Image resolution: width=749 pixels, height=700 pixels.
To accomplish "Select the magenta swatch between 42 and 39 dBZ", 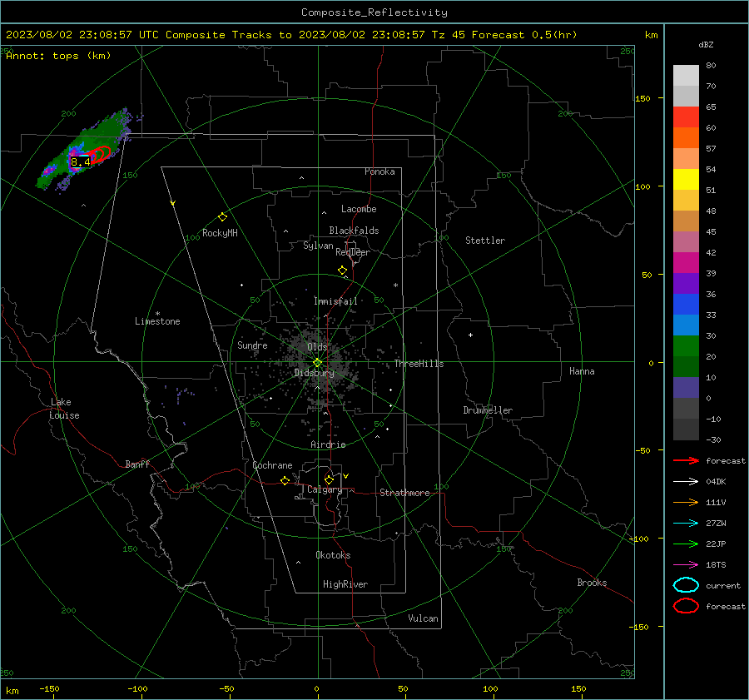I will point(686,263).
